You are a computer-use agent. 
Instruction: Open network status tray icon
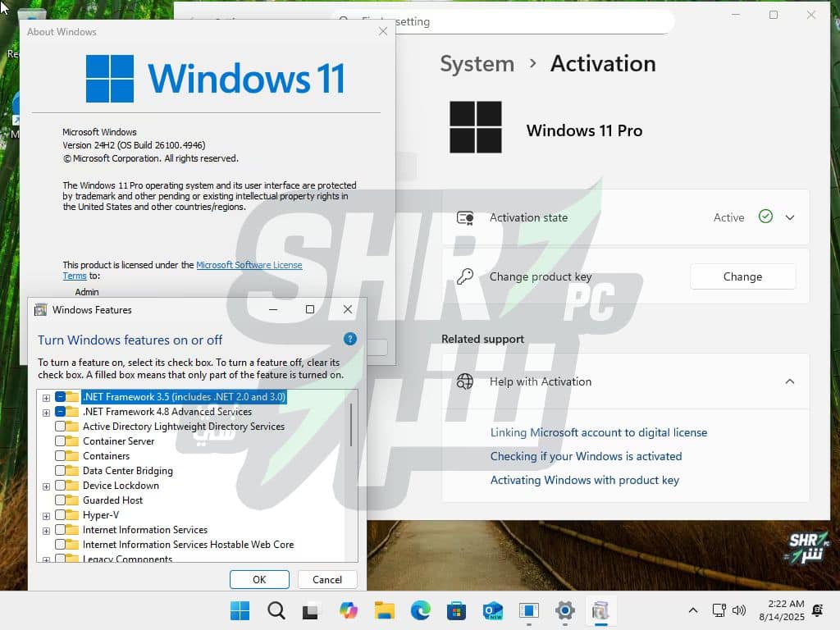(719, 610)
